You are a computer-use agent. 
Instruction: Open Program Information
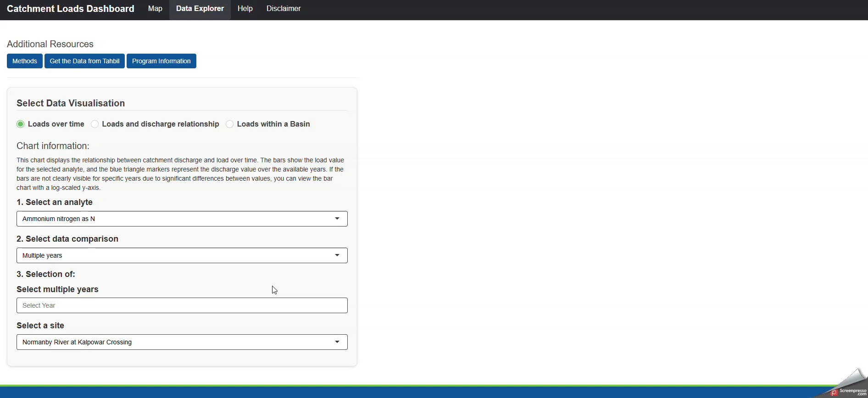click(161, 61)
